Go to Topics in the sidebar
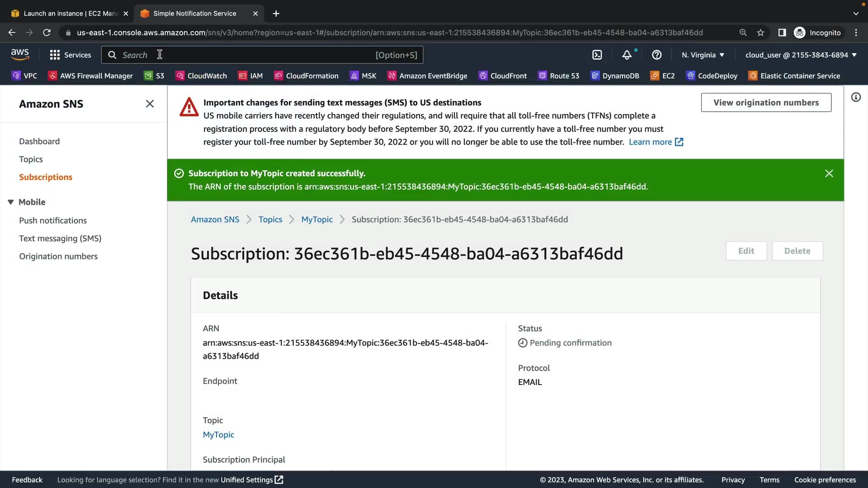This screenshot has height=488, width=868. click(31, 159)
